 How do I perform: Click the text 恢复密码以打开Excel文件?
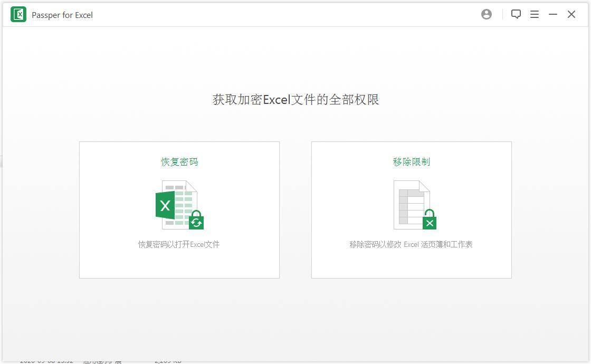179,244
